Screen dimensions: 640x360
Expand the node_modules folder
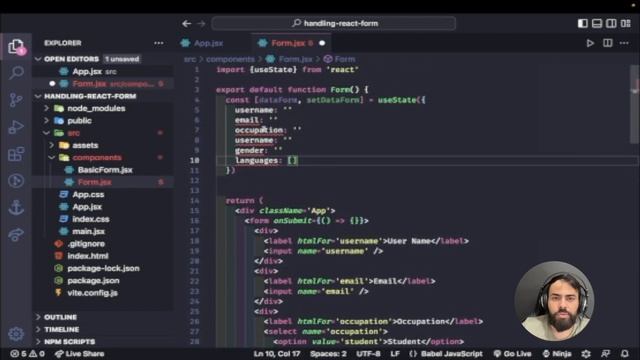[x=96, y=109]
